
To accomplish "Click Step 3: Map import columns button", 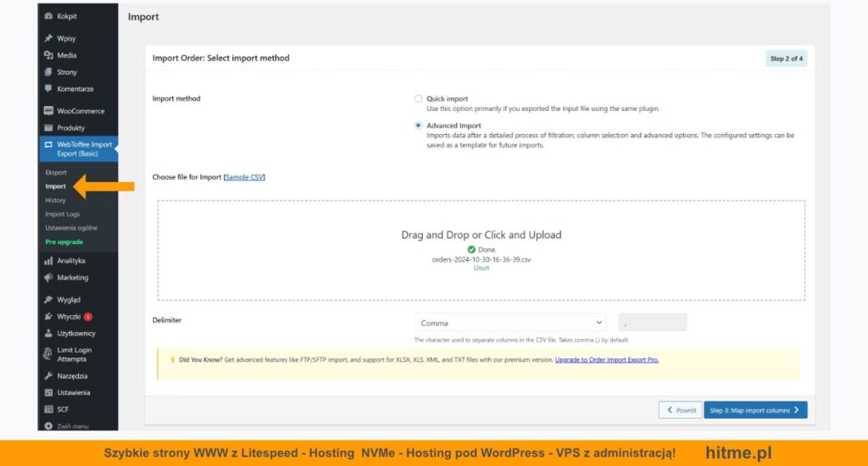I will 754,410.
